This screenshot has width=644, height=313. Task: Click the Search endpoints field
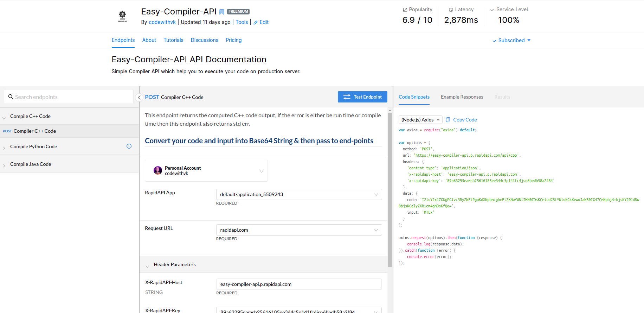coord(69,97)
